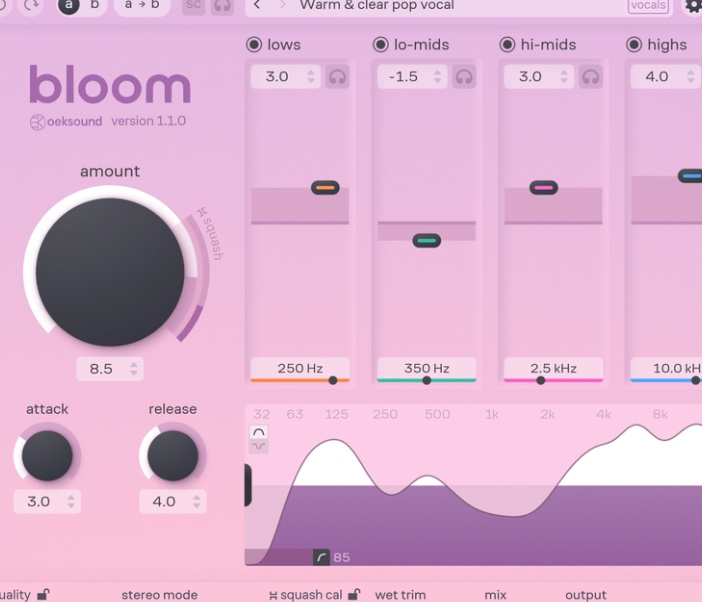Go to next preset with right arrow

click(x=282, y=5)
